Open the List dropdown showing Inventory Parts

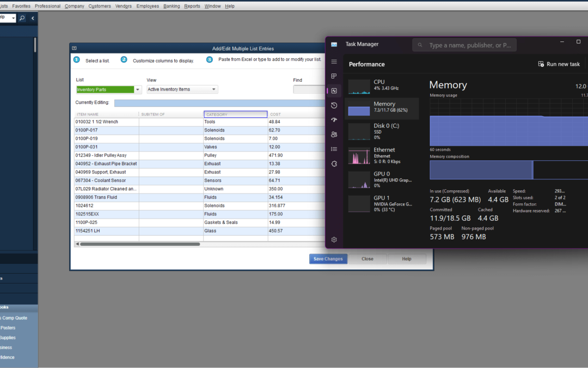[138, 89]
